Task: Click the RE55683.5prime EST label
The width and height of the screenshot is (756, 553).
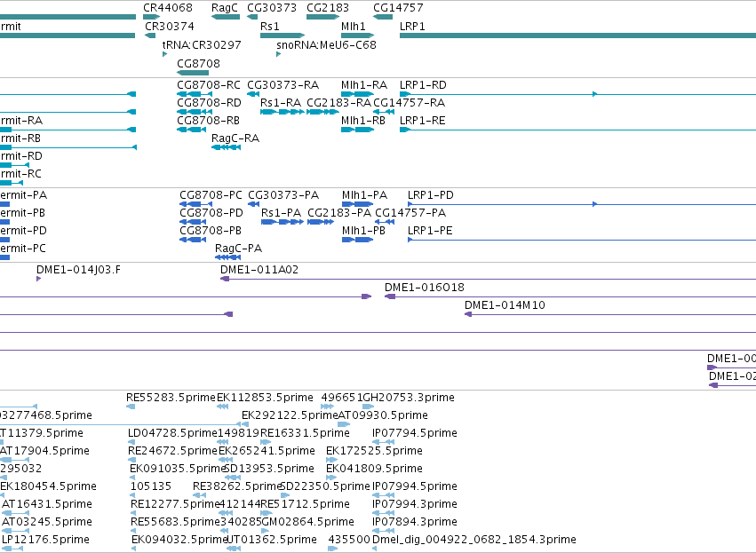Action: click(176, 523)
